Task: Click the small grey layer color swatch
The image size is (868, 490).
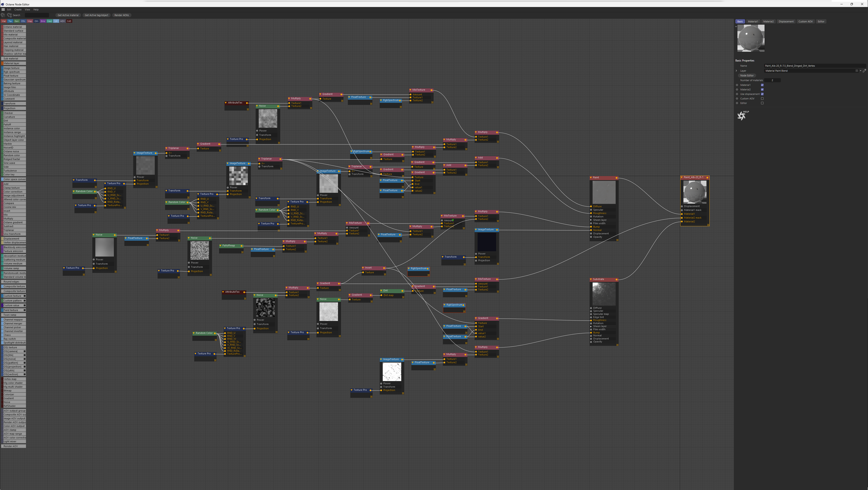Action: pos(856,71)
